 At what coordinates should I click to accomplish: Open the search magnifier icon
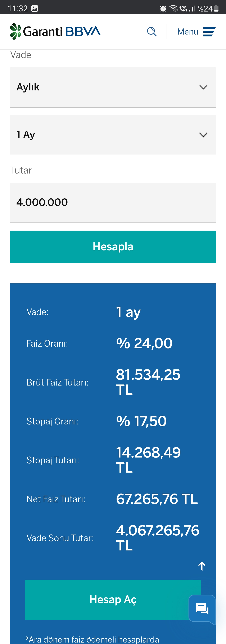pyautogui.click(x=152, y=32)
